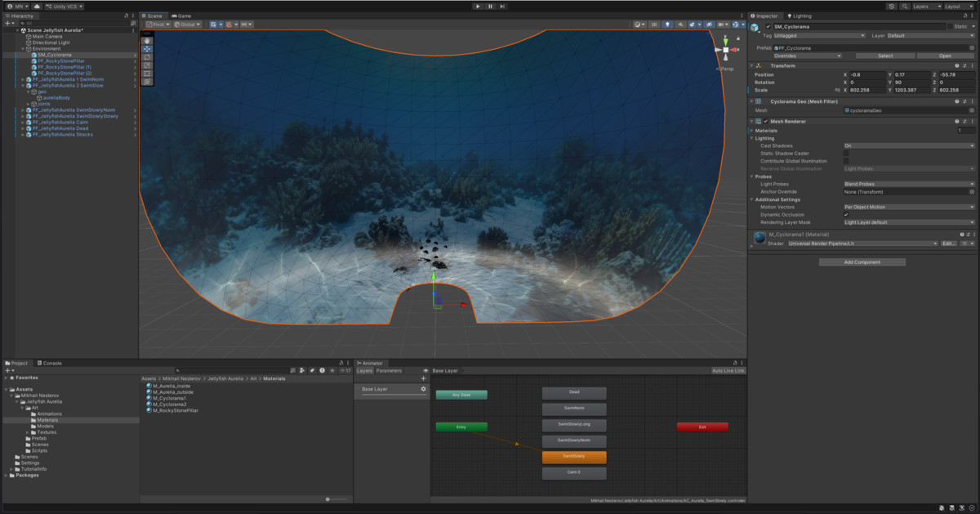Click the prefab Open button
980x514 pixels.
point(946,56)
